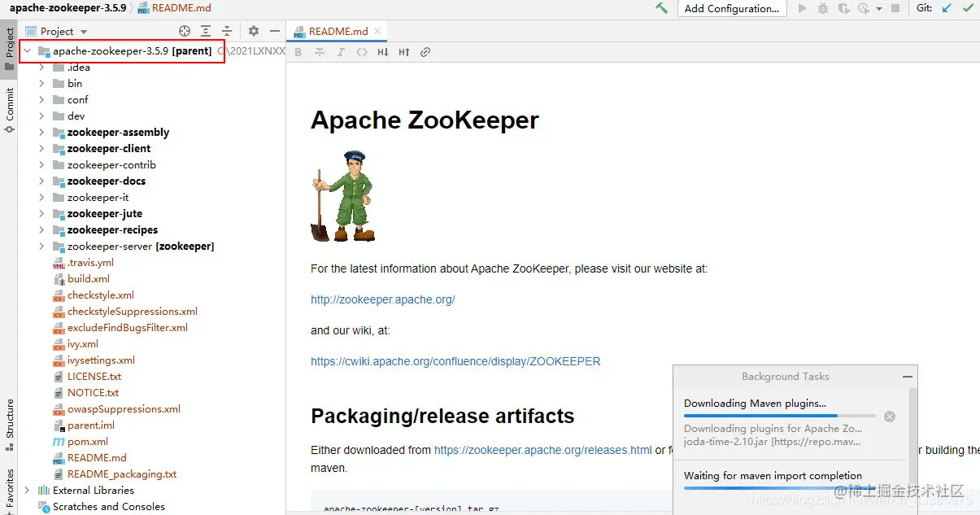Click the maven import completion progress bar

[x=779, y=488]
